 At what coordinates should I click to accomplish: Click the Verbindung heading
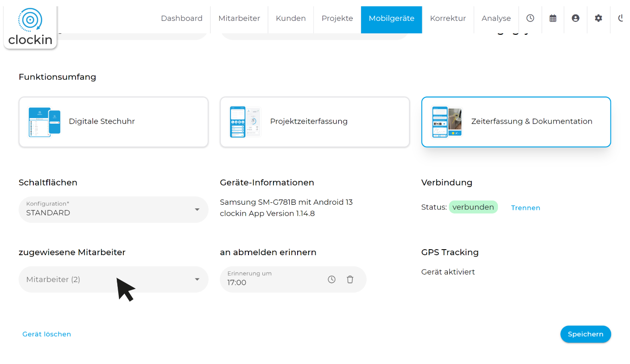447,182
